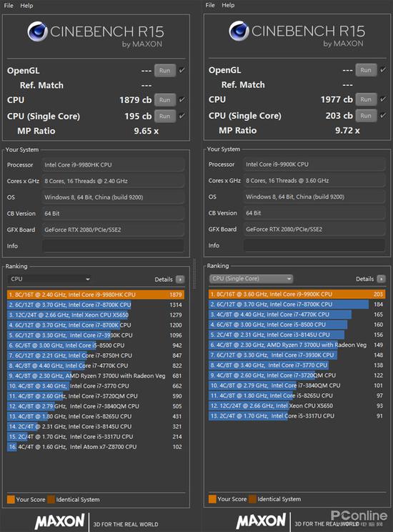Open Help menu in right Cinebench window
This screenshot has height=532, width=393.
pos(228,5)
